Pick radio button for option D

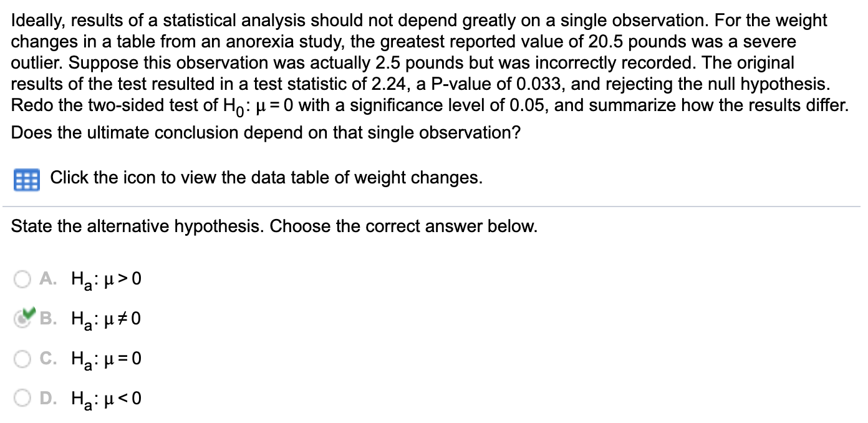click(23, 399)
